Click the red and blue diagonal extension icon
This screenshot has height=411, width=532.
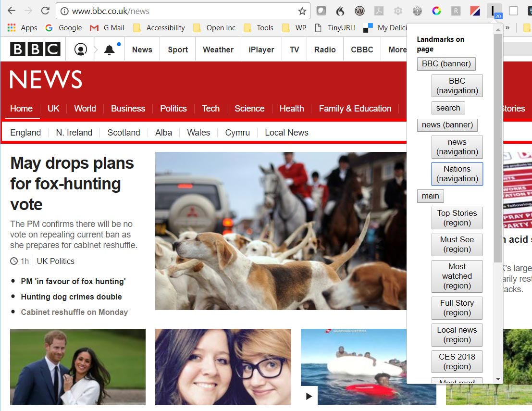(475, 11)
